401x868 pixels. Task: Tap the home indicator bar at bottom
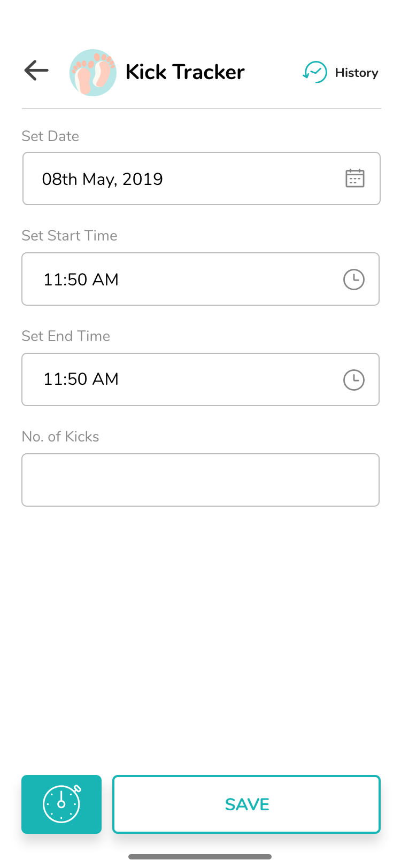[200, 857]
